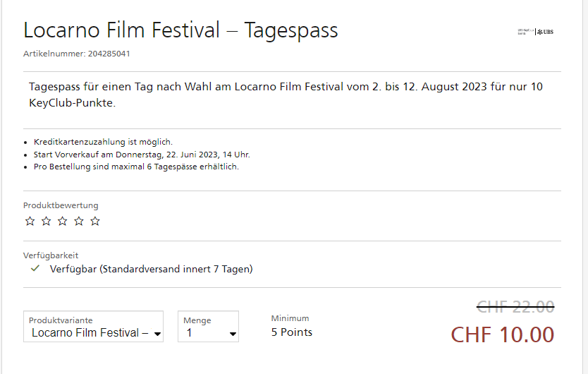This screenshot has width=588, height=374.
Task: Click the maximal 6 Tagespässe bullet
Action: pyautogui.click(x=136, y=167)
